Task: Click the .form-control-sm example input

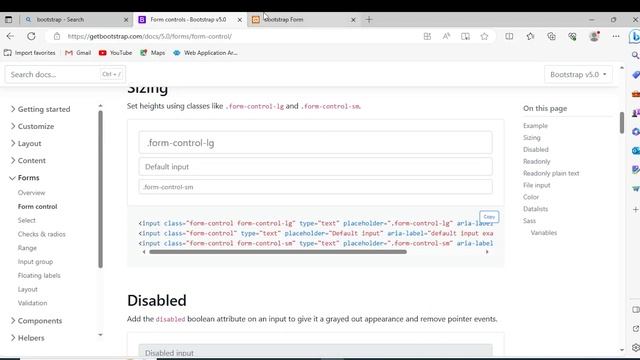Action: tap(316, 187)
